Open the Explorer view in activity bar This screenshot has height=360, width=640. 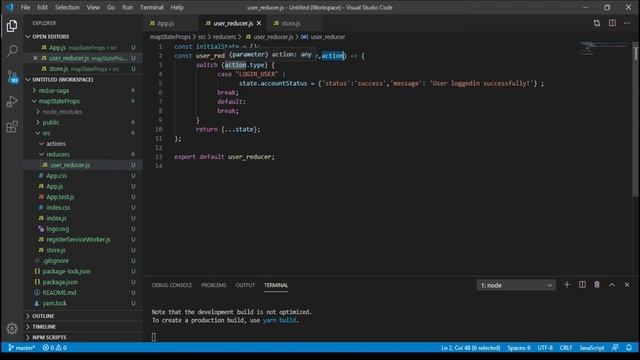coord(12,26)
